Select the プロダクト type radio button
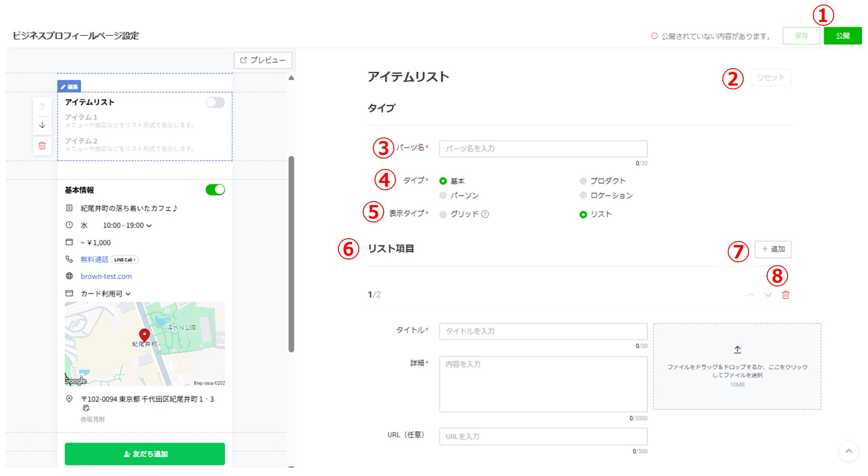 (583, 181)
